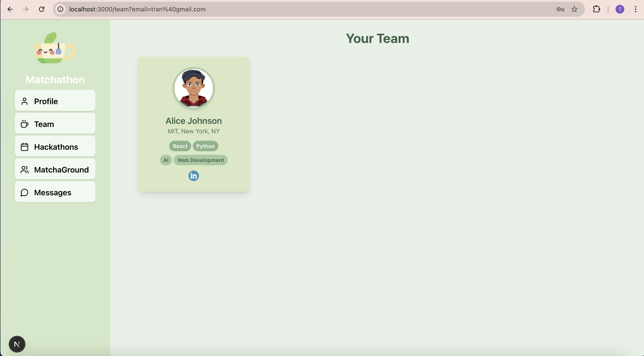644x356 pixels.
Task: Focus the URL address bar
Action: pos(300,9)
